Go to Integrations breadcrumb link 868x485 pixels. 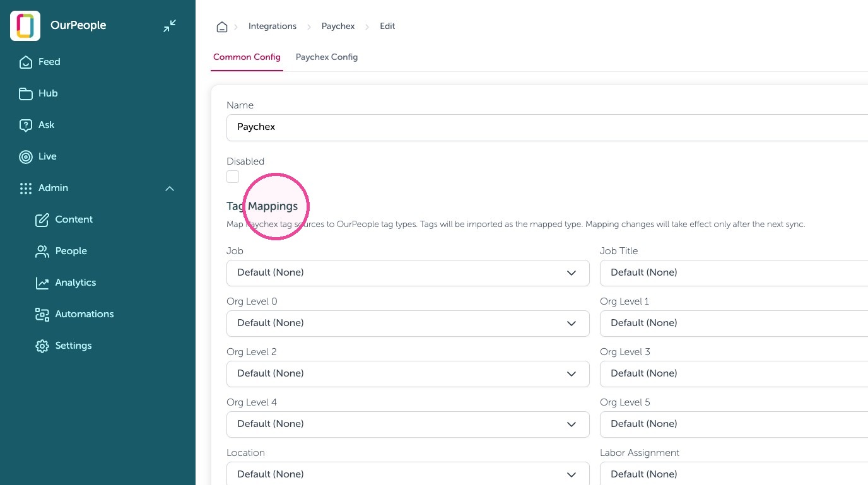(273, 26)
